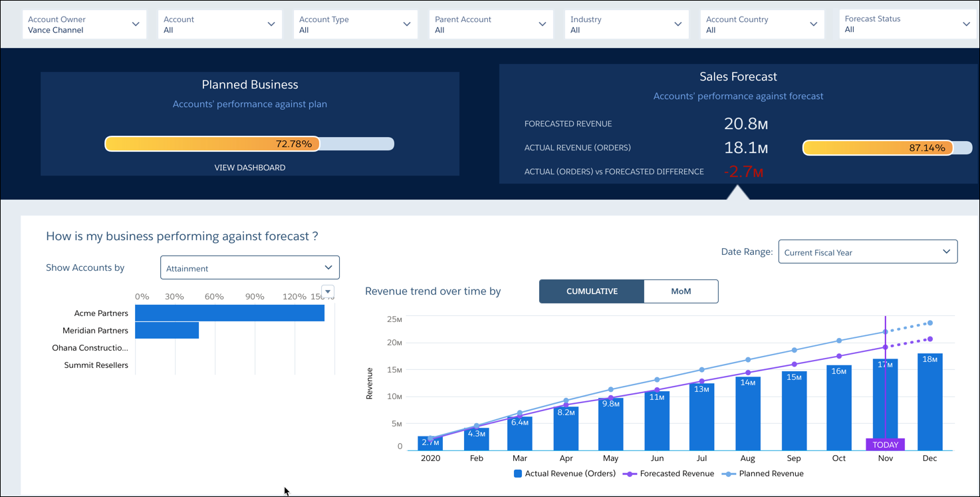The width and height of the screenshot is (980, 497).
Task: Click the Sales Forecast 87.14% progress bar
Action: 888,148
